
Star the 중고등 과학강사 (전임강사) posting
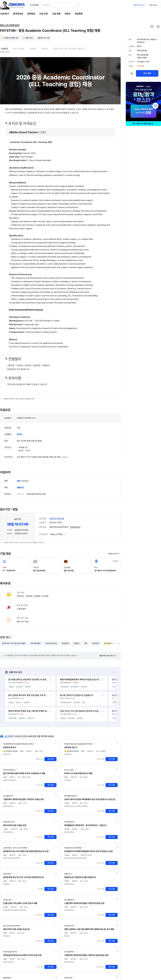pyautogui.click(x=103, y=695)
